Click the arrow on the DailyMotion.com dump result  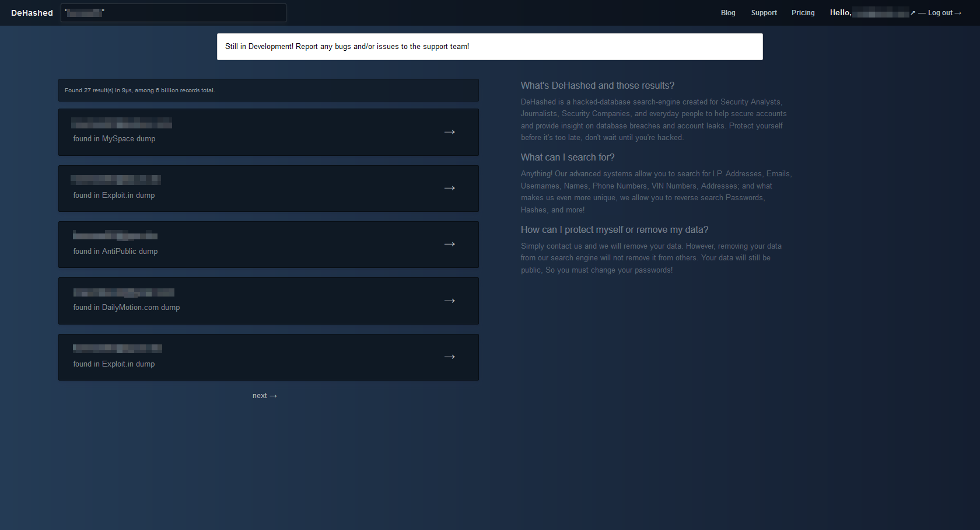[449, 301]
